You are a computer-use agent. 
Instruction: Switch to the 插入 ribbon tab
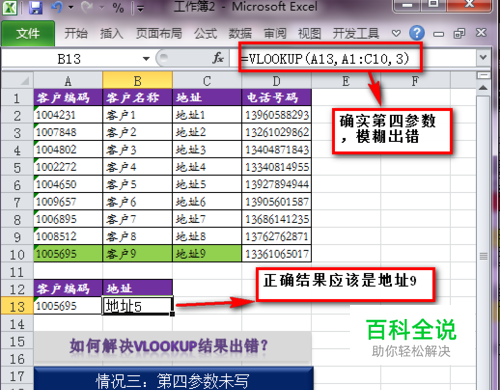click(x=112, y=33)
